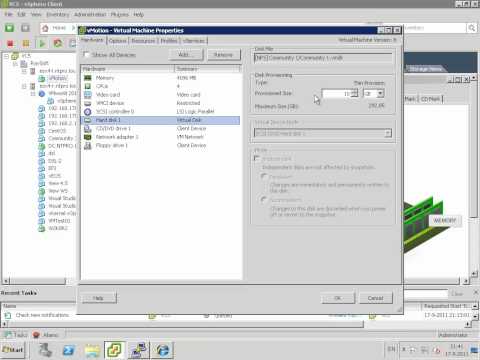Toggle the Show All Devices checkbox
This screenshot has height=360, width=480.
tap(87, 54)
